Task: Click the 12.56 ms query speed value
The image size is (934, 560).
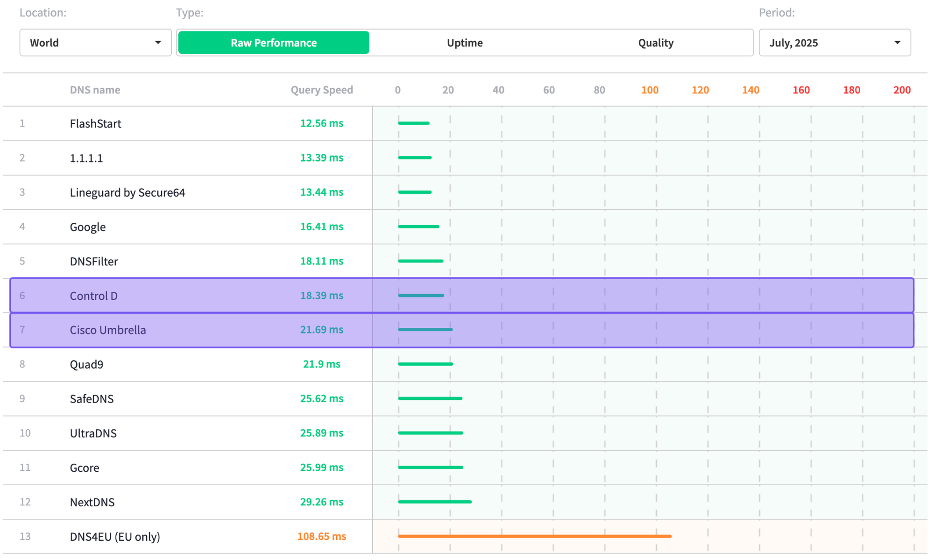Action: [x=322, y=123]
